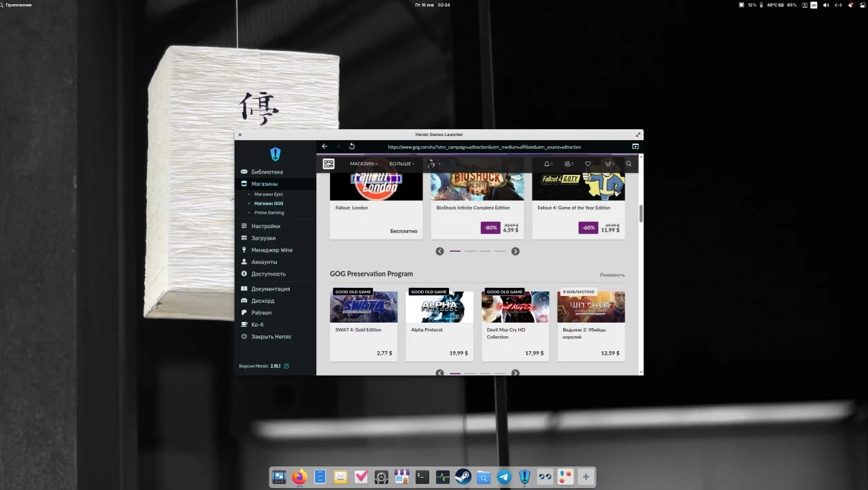This screenshot has width=868, height=490.
Task: Open SWAT 4: Gold Edition card
Action: (x=364, y=325)
